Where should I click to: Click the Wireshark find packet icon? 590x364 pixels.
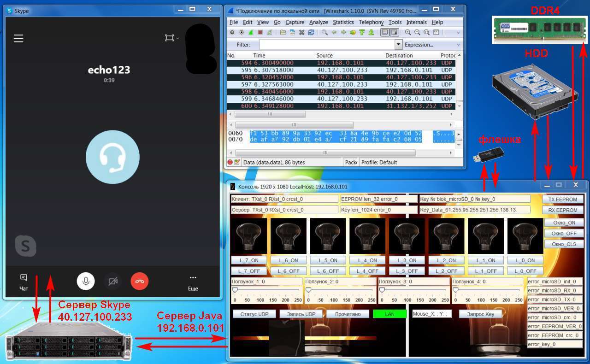click(325, 32)
